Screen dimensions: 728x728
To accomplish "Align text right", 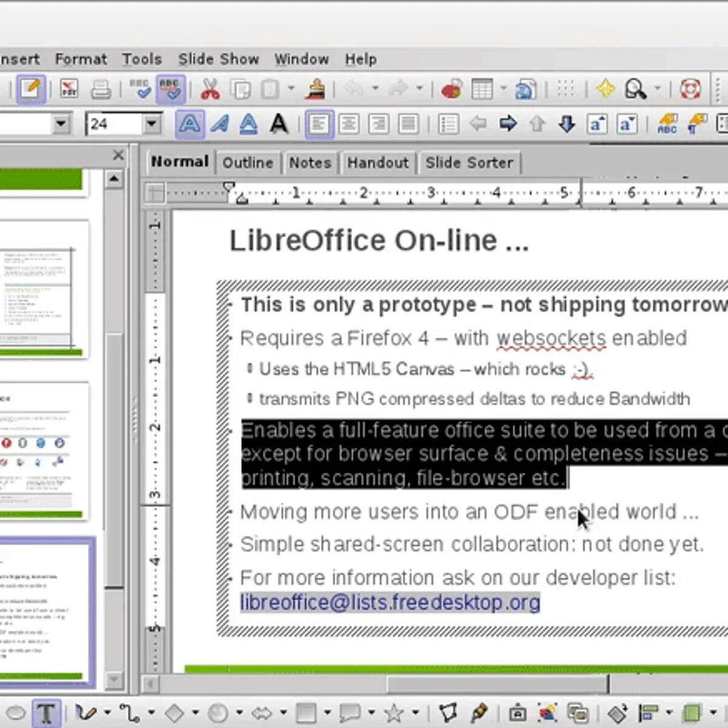I will 379,124.
